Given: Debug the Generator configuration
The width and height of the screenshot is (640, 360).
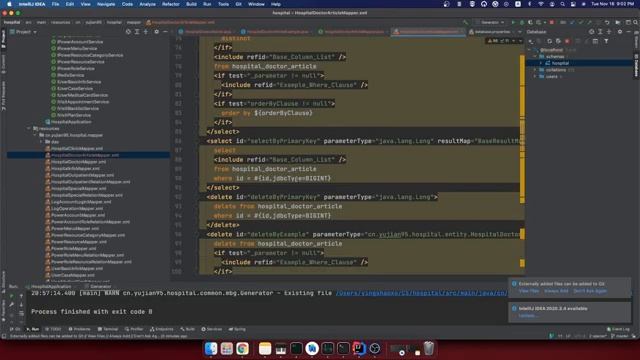Looking at the screenshot, I should pos(522,22).
